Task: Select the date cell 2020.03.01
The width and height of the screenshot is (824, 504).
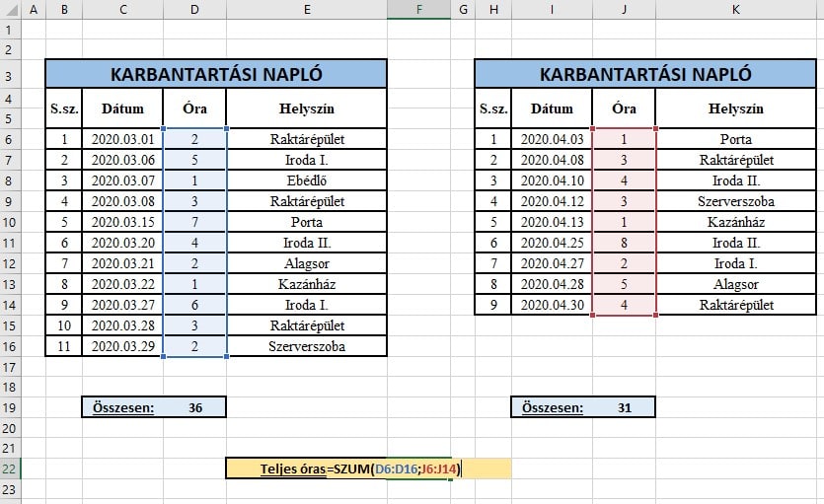Action: tap(123, 139)
